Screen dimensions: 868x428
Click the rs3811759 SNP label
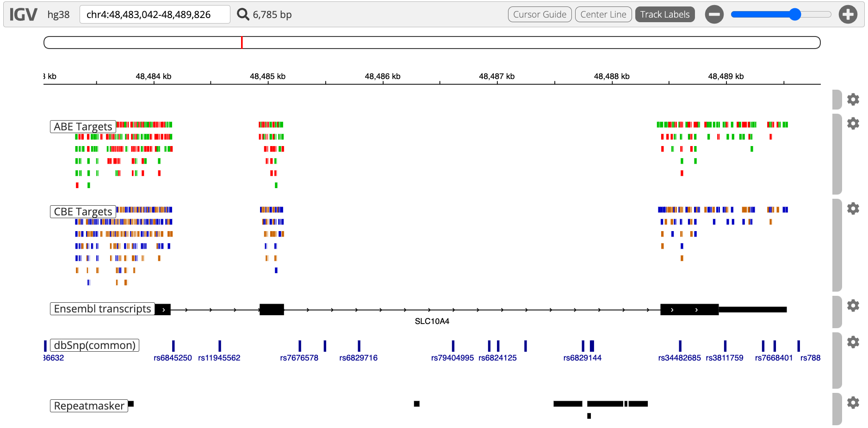tap(724, 358)
